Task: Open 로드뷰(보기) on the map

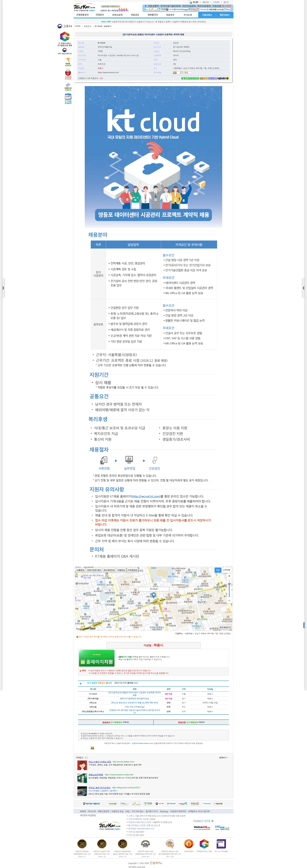Action: tap(225, 627)
